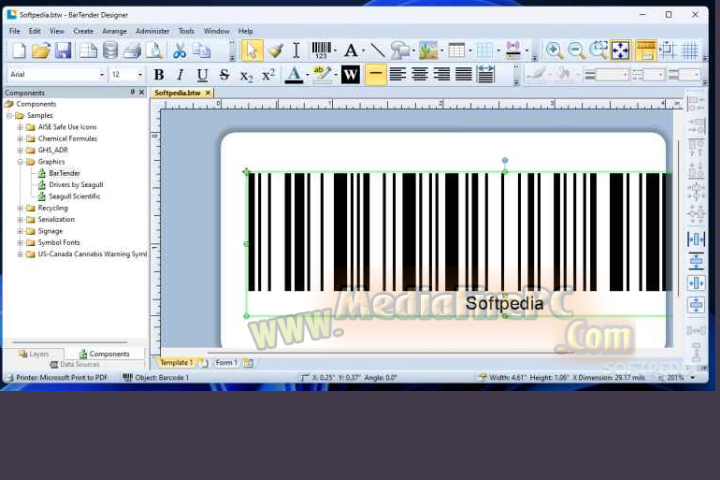Choose the line drawing tool
720x480 pixels.
(377, 51)
